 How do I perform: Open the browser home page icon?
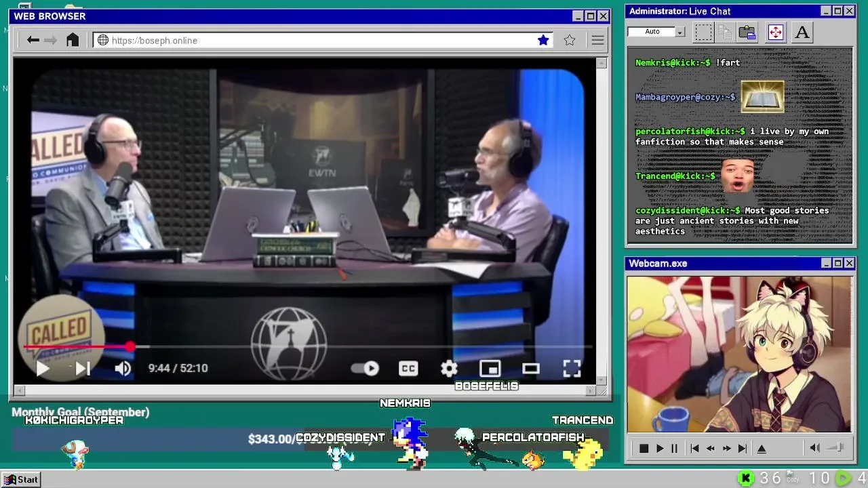pos(73,40)
